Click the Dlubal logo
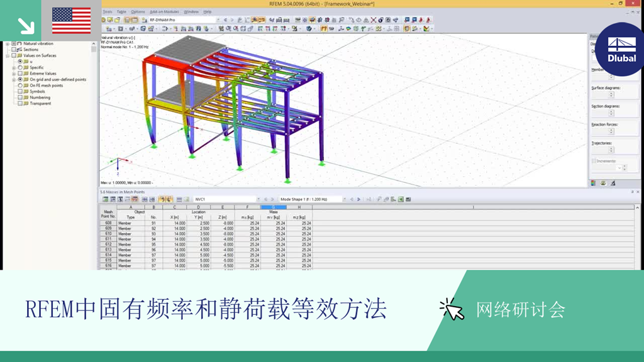The width and height of the screenshot is (644, 362). 621,49
